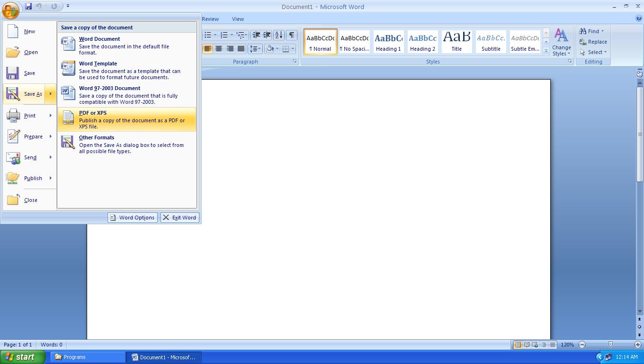Screen dimensions: 644x364
Task: Apply the Heading 1 style
Action: pos(388,42)
